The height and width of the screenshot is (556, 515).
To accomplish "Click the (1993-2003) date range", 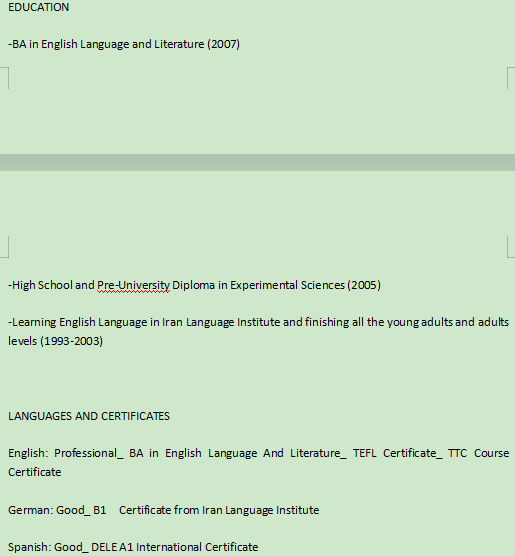I will pos(72,341).
